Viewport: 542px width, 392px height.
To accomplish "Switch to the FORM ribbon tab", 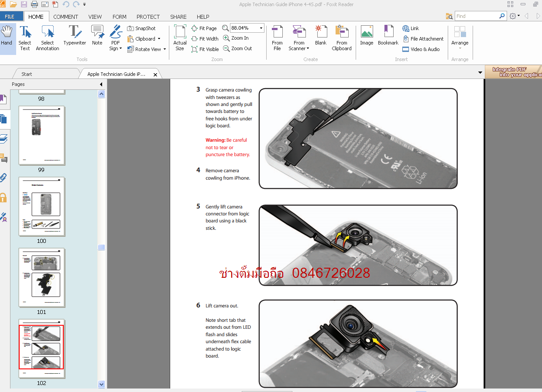I will pyautogui.click(x=120, y=17).
